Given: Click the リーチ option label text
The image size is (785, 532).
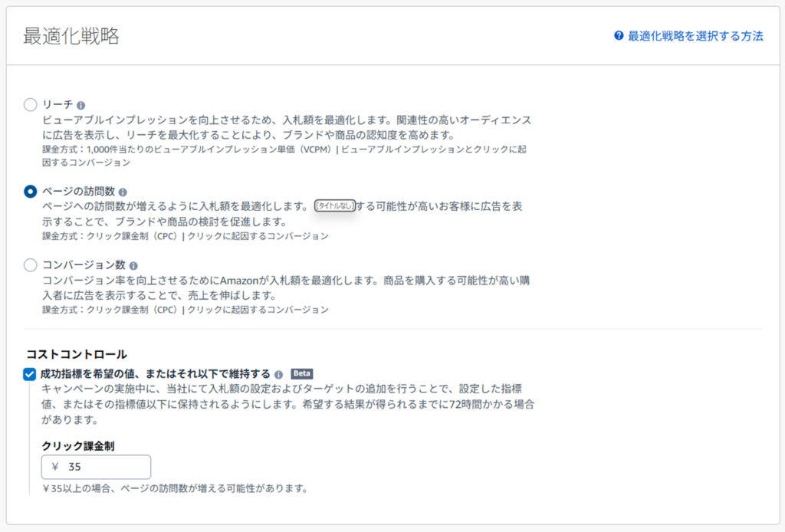Looking at the screenshot, I should (57, 104).
